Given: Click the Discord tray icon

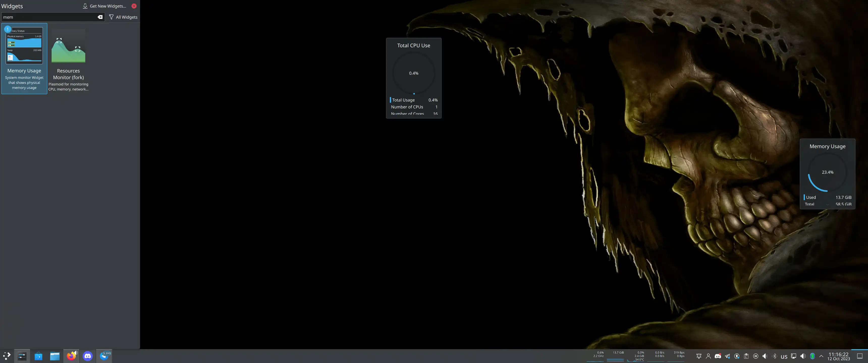Looking at the screenshot, I should click(718, 356).
